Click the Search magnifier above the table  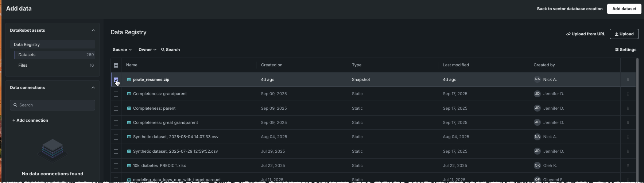163,50
